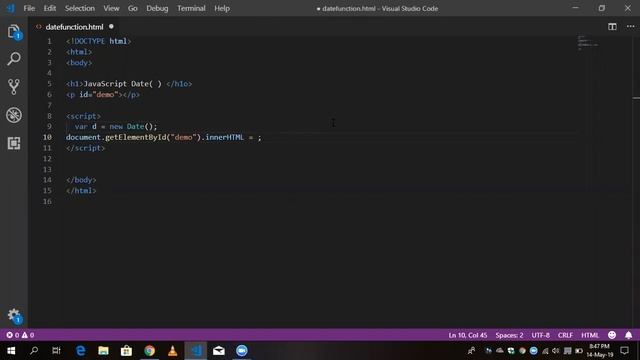640x360 pixels.
Task: Open the Terminal menu
Action: click(x=191, y=8)
